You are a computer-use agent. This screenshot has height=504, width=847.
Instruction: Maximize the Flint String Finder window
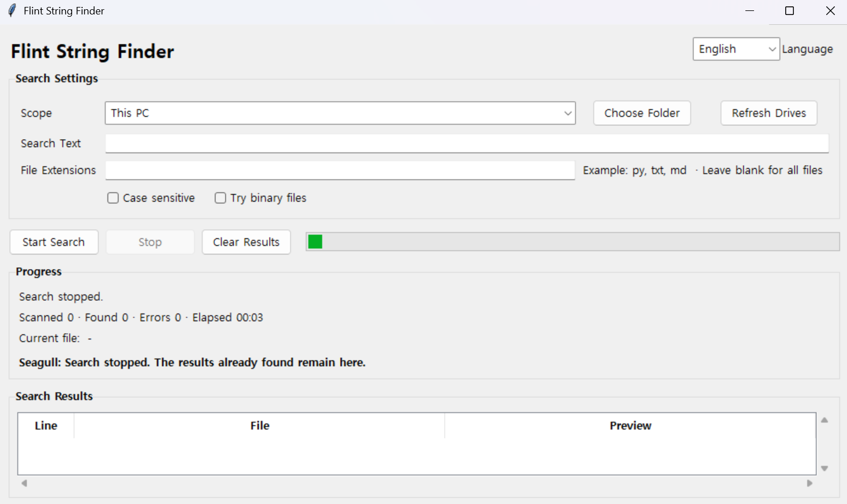[789, 11]
